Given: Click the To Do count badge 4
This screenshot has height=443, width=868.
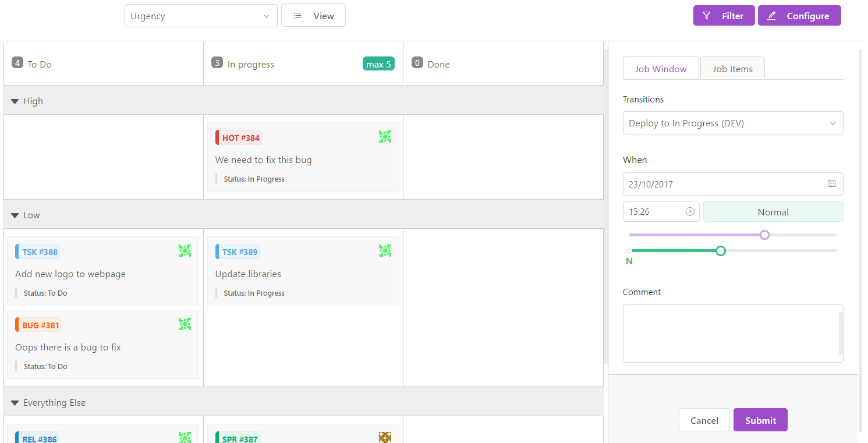Looking at the screenshot, I should pos(17,62).
